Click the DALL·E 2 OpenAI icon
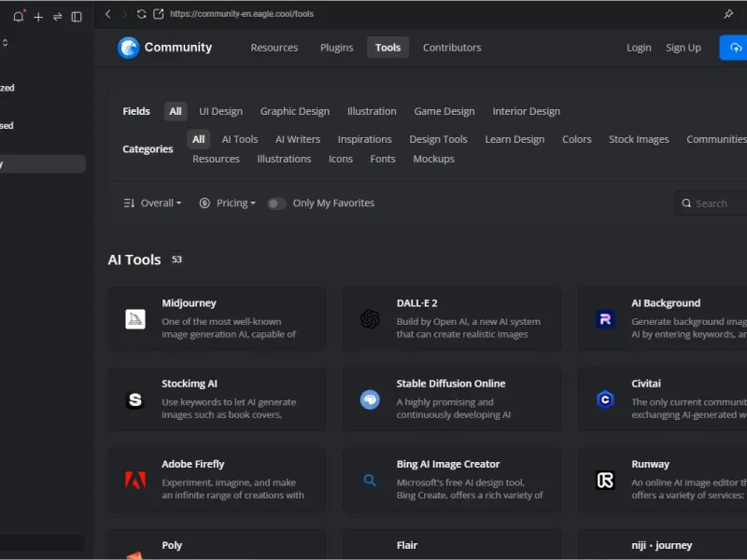Screen dimensions: 747x560 [x=370, y=319]
